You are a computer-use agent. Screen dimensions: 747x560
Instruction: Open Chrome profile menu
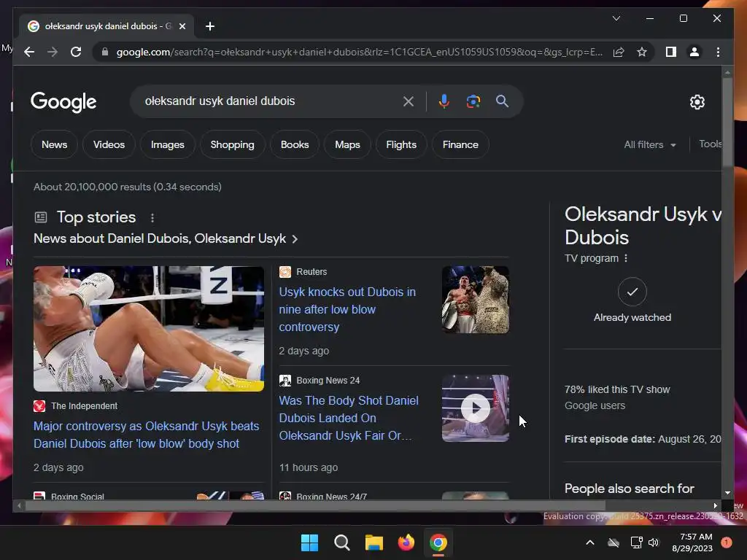[694, 52]
